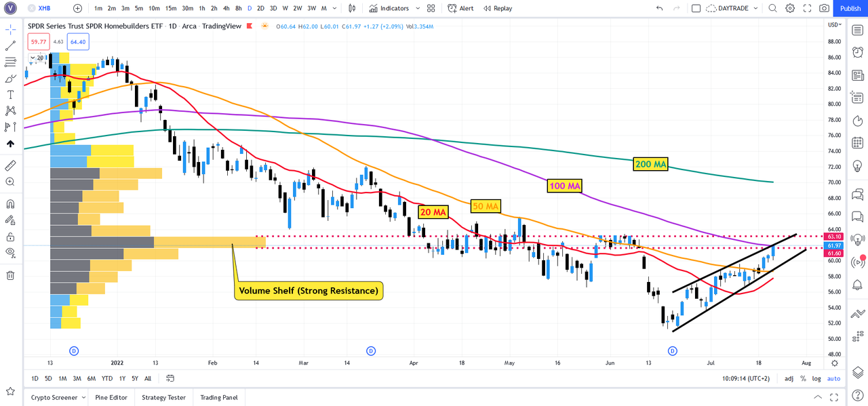The height and width of the screenshot is (406, 868).
Task: Open the Alerts clock panel in right sidebar
Action: tap(858, 53)
